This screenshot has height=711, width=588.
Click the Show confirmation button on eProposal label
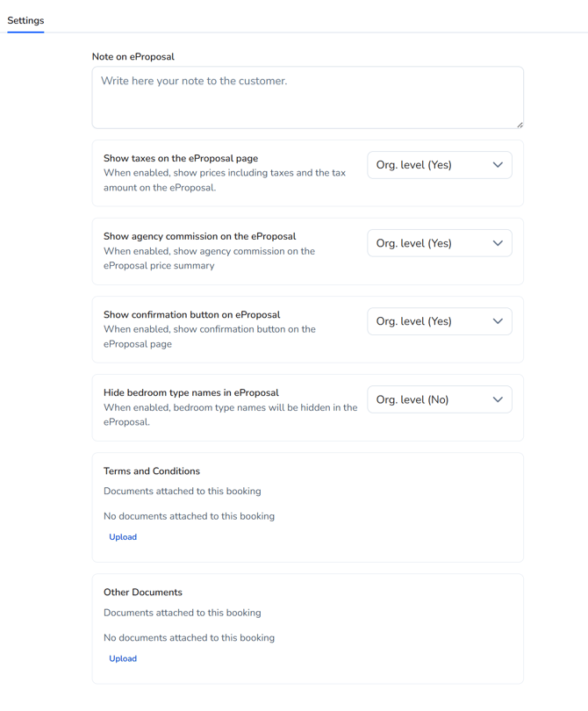click(192, 314)
